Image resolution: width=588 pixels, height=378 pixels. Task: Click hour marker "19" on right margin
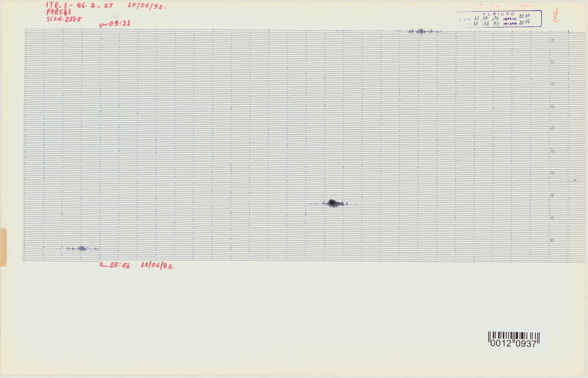[552, 218]
